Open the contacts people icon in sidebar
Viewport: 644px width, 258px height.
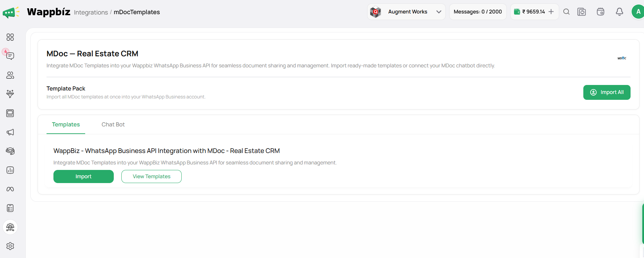click(x=10, y=75)
